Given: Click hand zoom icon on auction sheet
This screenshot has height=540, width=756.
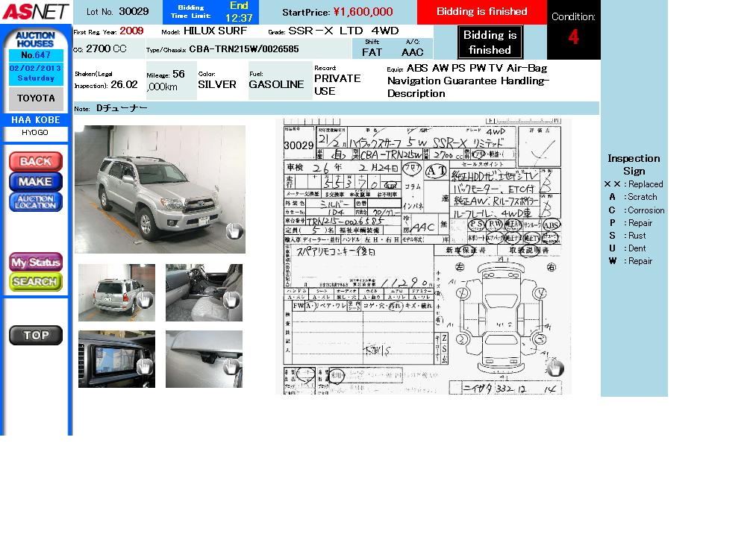Looking at the screenshot, I should 554,367.
